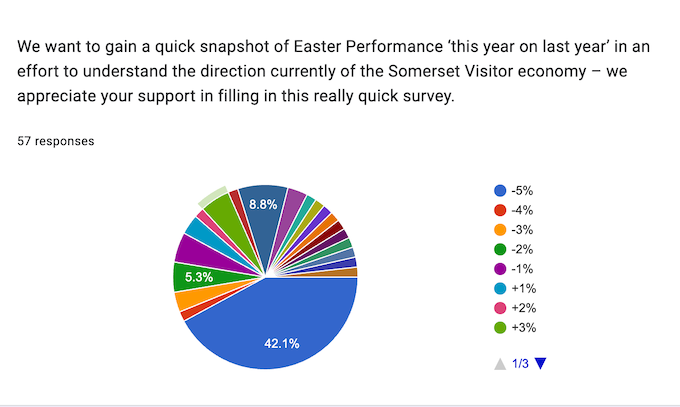Select the purple -1% legend dot
Image resolution: width=680 pixels, height=407 pixels.
click(500, 269)
